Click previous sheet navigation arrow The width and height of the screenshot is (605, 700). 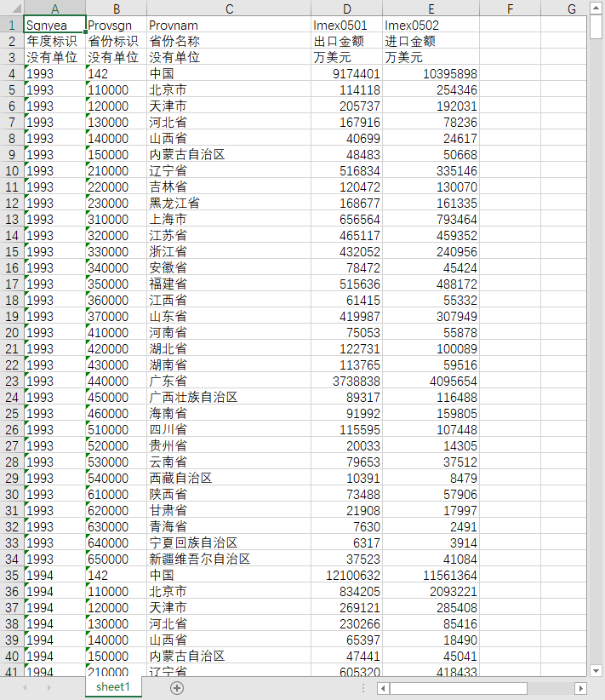[25, 688]
